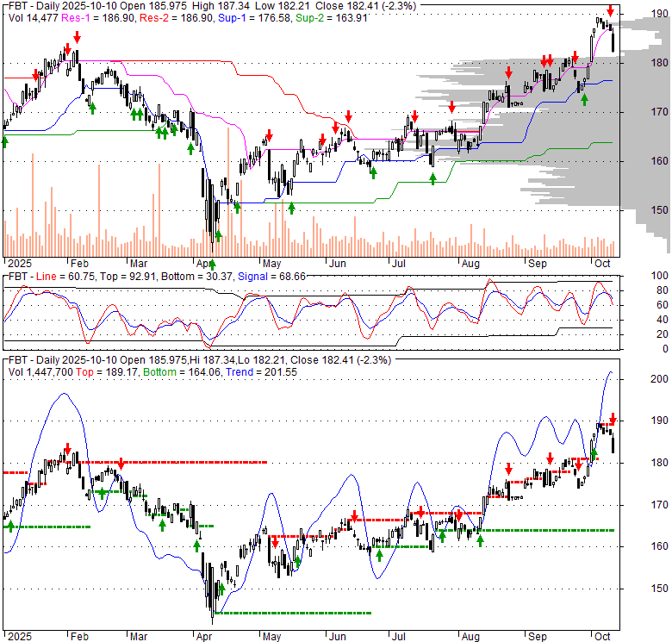
Task: Select the Jun label on the top chart's time axis
Action: click(x=337, y=264)
